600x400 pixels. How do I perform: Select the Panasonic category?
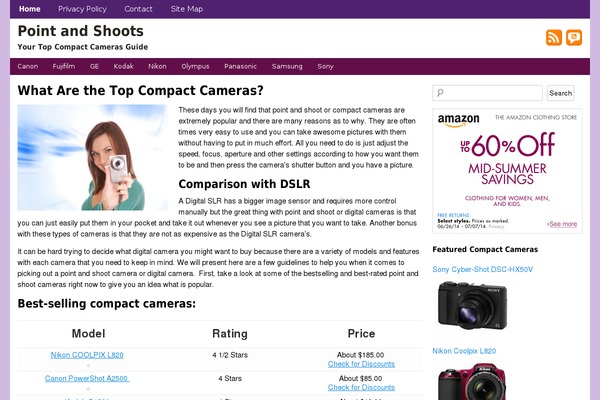click(240, 66)
